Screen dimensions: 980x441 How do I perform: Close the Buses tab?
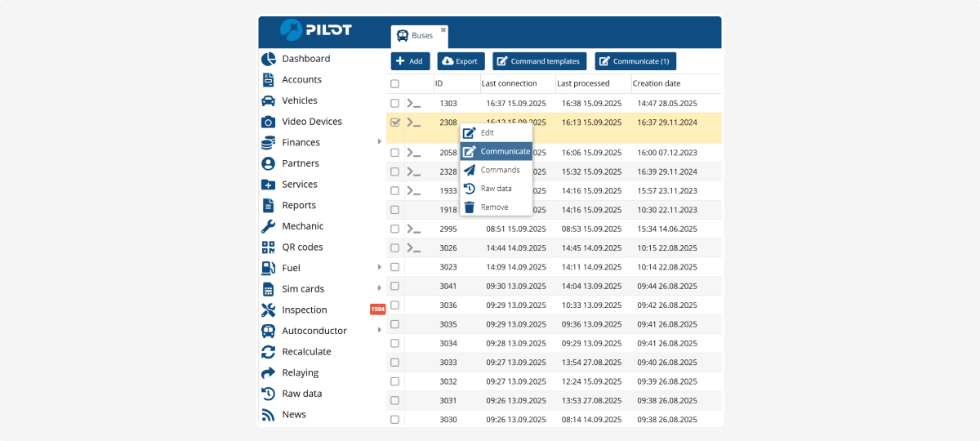pos(443,30)
